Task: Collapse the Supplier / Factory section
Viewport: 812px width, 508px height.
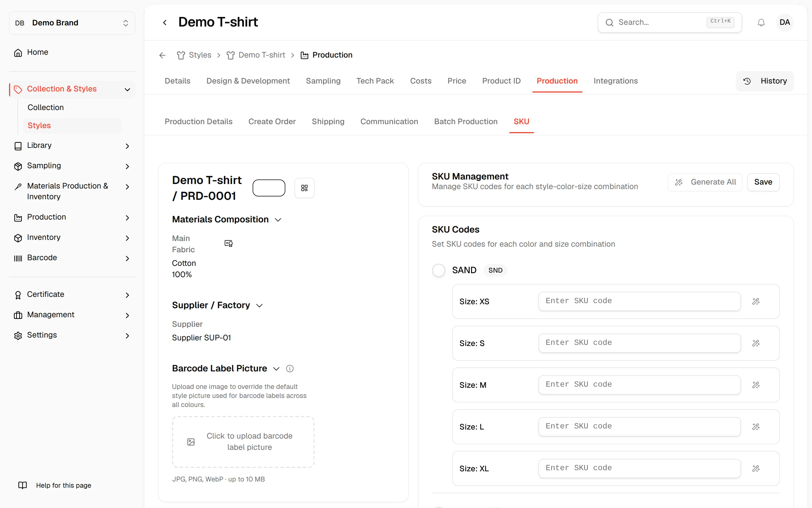Action: [259, 305]
